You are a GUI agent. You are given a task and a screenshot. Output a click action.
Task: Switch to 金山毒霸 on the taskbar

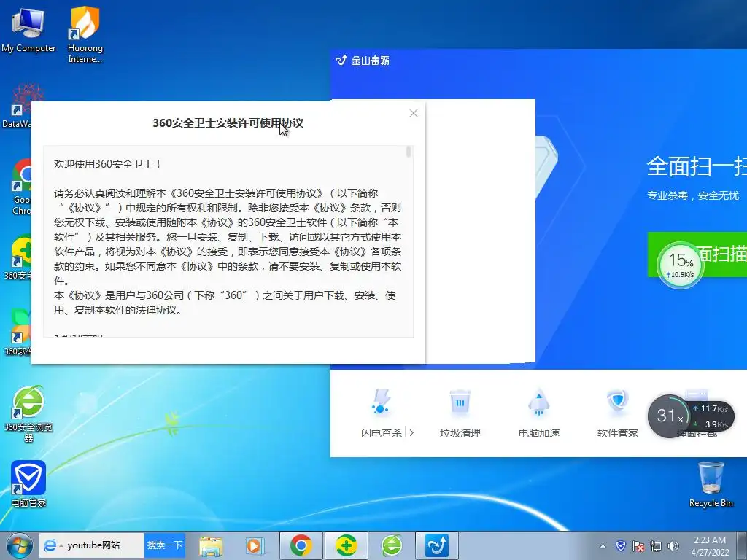[x=437, y=545]
